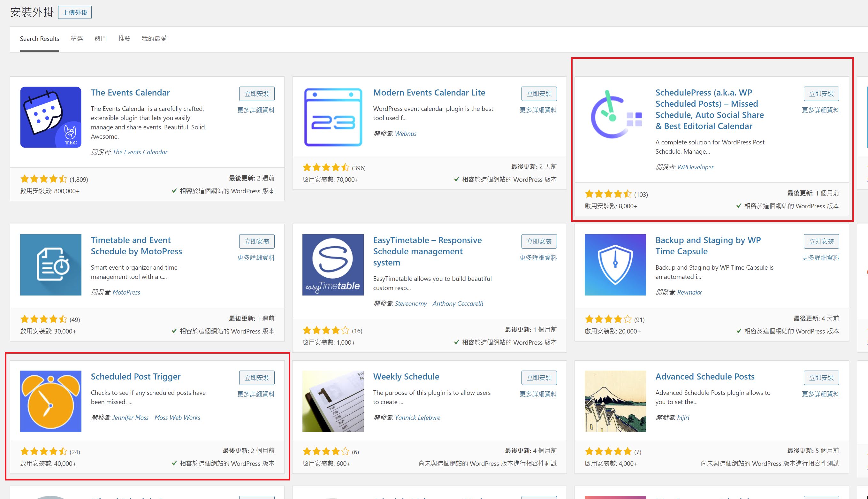This screenshot has width=868, height=499.
Task: Open the 熱門 tab
Action: click(x=100, y=38)
